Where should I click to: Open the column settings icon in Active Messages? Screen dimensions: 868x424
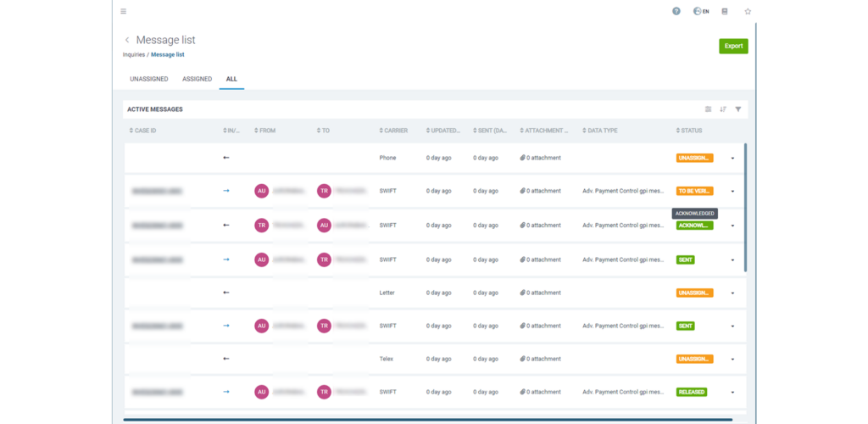point(709,109)
